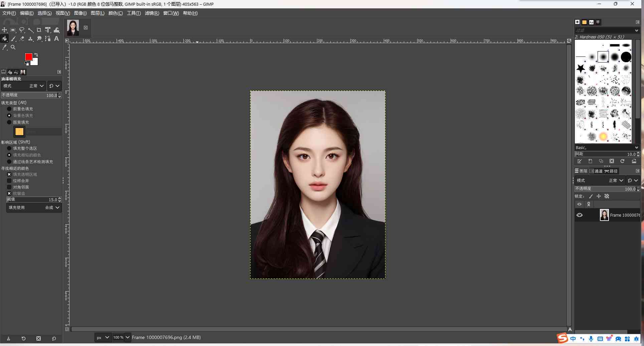Screen dimensions: 644x346
Task: Open tool options mode dropdown
Action: pos(23,86)
